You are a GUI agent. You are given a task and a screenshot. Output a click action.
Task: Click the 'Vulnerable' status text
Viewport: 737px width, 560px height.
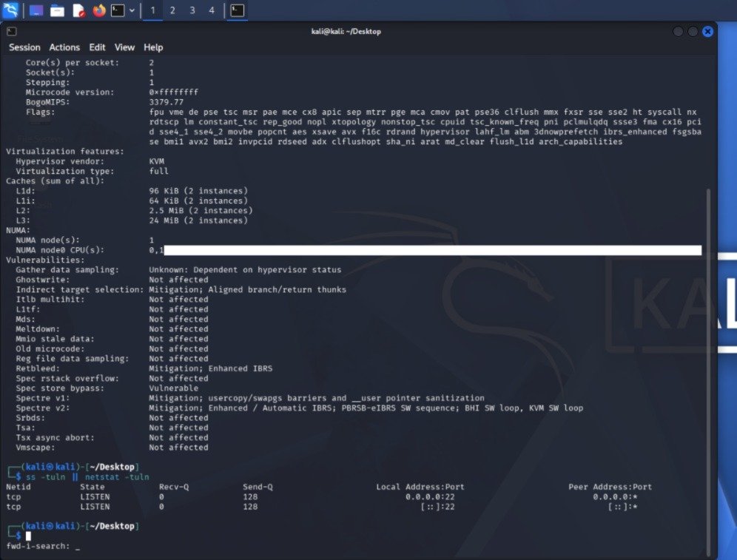point(173,388)
